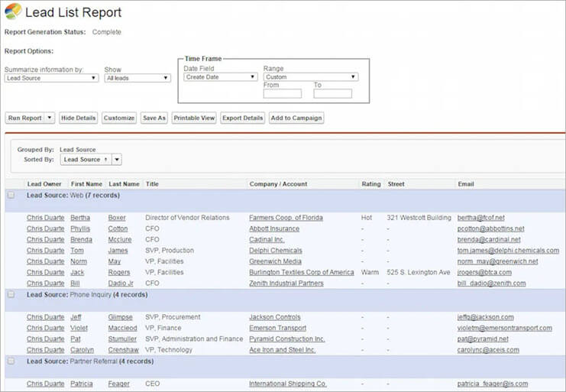This screenshot has height=392, width=566.
Task: Click the Printable View button
Action: (x=194, y=118)
